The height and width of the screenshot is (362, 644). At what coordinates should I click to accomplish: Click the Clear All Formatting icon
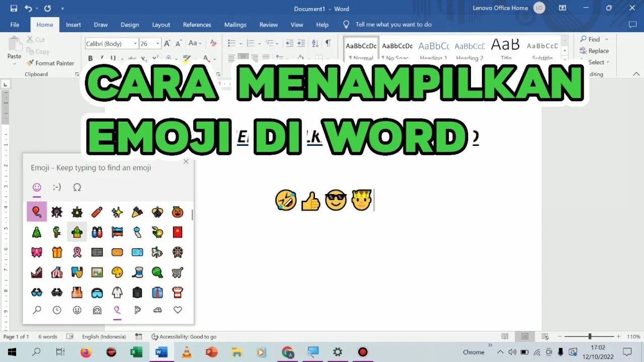click(x=213, y=43)
